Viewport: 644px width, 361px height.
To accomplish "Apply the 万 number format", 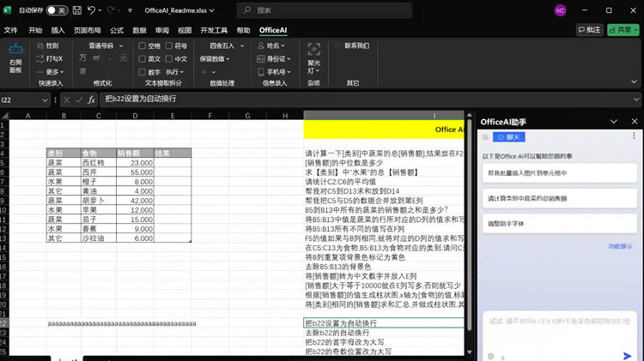I will (82, 58).
